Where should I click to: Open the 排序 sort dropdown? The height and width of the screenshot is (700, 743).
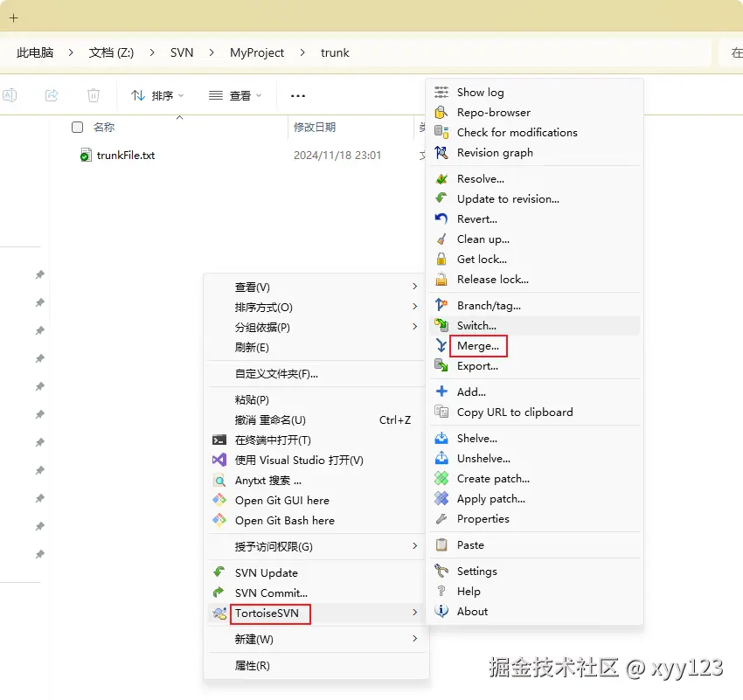[156, 95]
